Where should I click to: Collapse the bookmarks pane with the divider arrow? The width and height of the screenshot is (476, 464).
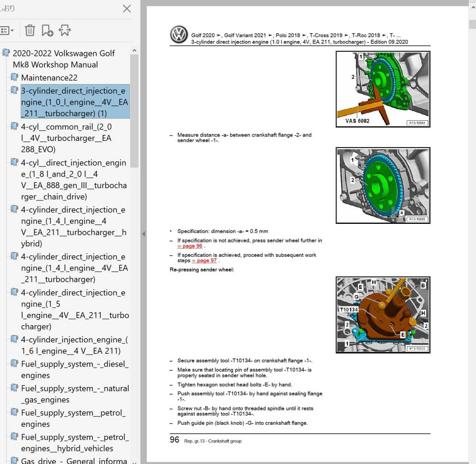(x=144, y=234)
